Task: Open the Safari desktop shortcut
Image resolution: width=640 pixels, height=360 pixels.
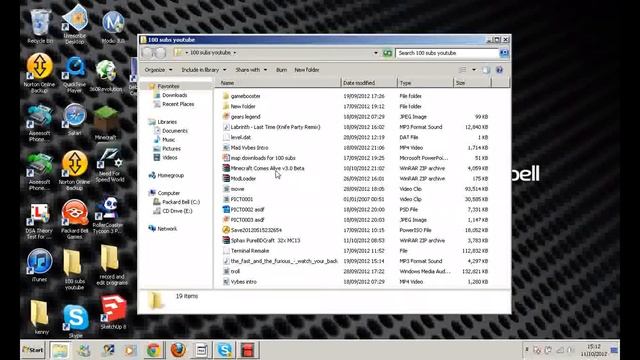Action: (75, 119)
